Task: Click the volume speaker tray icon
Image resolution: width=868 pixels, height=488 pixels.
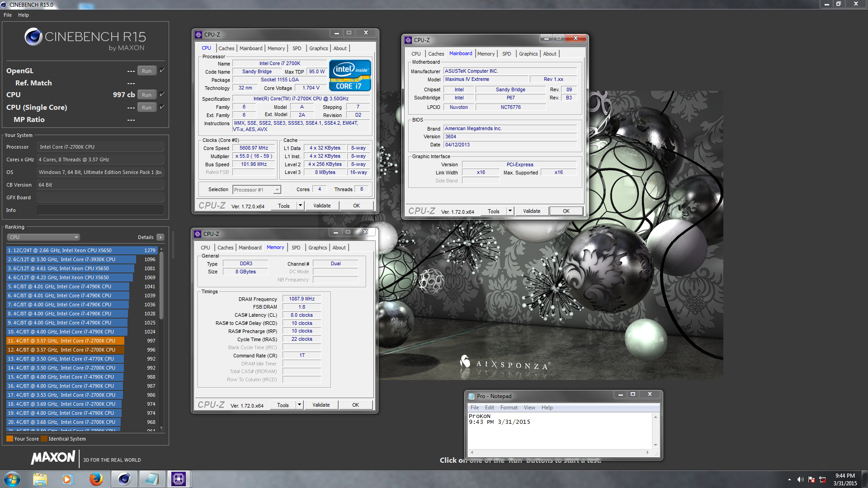Action: 800,479
